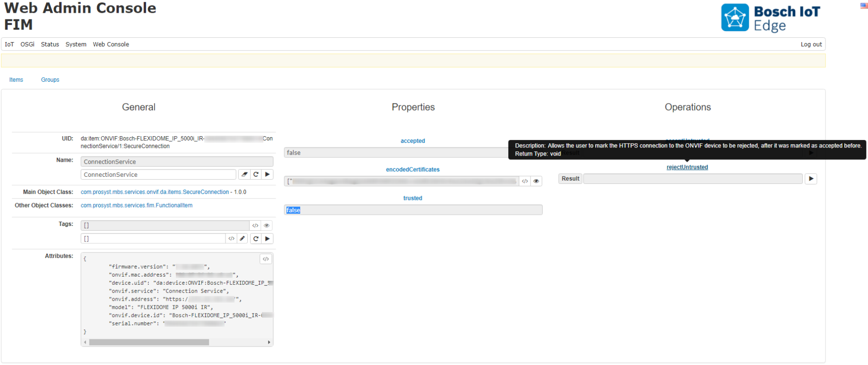
Task: Toggle code view for encodedCertificates
Action: pyautogui.click(x=525, y=181)
